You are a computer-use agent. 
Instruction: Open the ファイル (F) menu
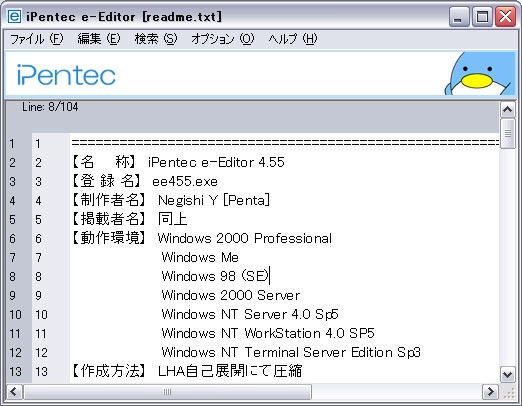pyautogui.click(x=37, y=39)
